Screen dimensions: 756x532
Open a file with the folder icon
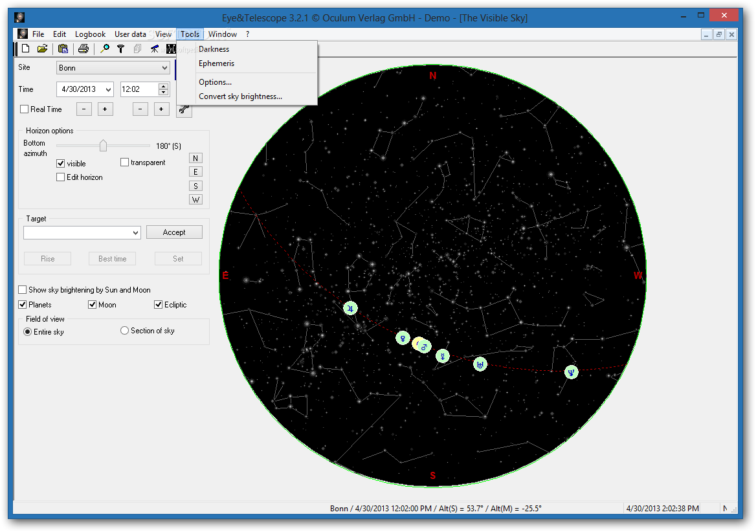[43, 48]
